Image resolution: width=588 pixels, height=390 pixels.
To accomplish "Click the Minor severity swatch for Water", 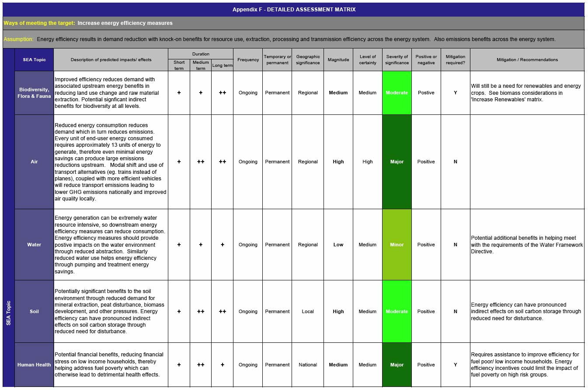I will tap(397, 245).
